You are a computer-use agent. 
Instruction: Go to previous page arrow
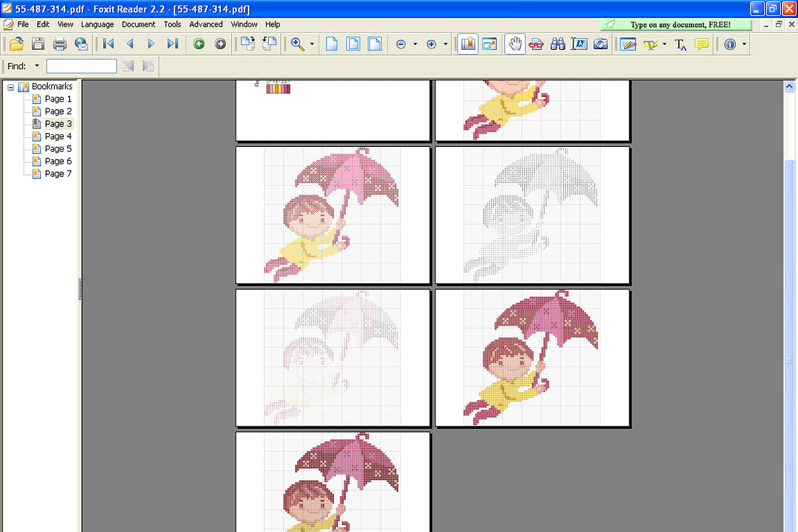coord(130,44)
